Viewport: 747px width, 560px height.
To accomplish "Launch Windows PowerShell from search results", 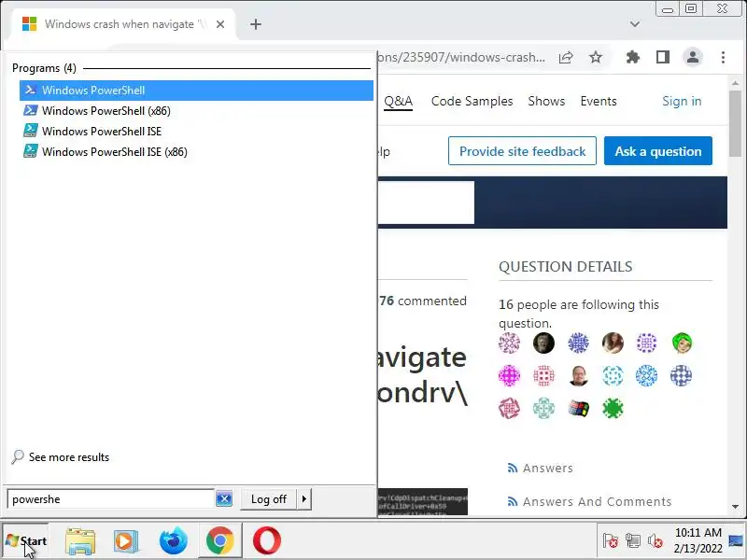I will 196,91.
